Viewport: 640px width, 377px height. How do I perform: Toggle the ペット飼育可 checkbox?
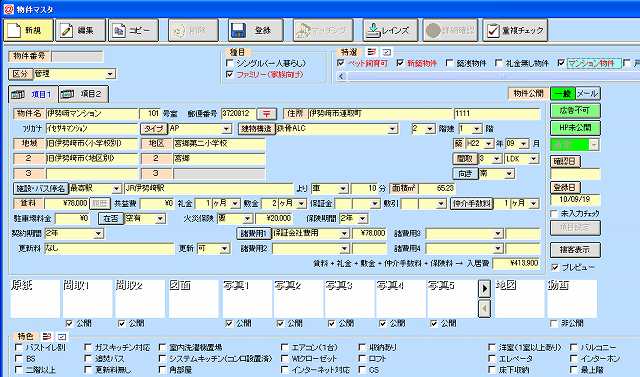[x=341, y=63]
